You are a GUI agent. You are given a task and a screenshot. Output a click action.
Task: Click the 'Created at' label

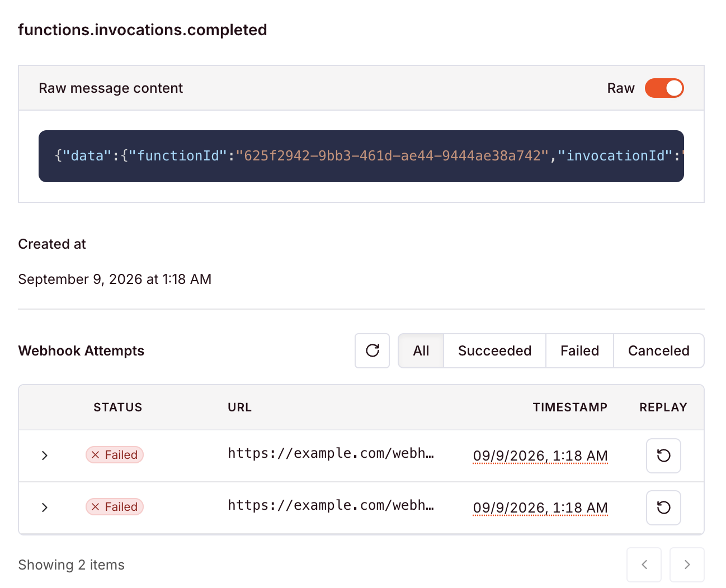[x=52, y=244]
